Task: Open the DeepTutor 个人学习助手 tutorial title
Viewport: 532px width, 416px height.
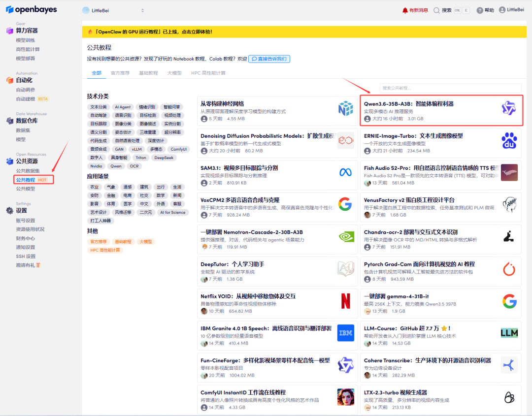Action: point(233,264)
